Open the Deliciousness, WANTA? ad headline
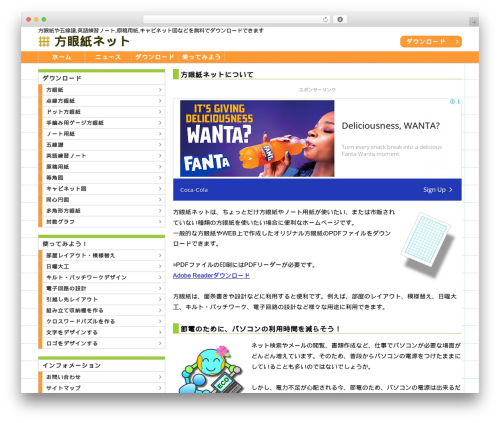 [390, 126]
